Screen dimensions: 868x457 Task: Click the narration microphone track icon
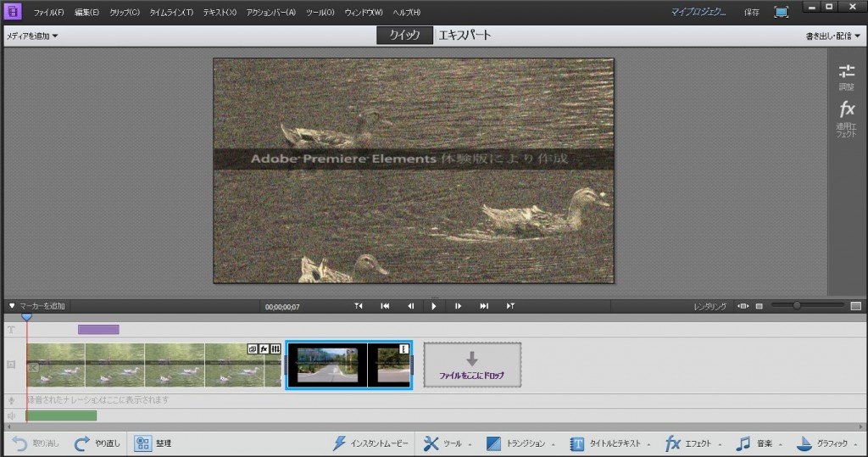[11, 400]
